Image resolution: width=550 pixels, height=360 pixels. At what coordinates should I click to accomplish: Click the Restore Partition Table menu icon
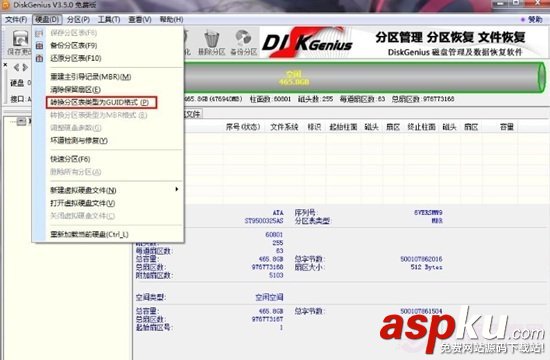pos(39,58)
